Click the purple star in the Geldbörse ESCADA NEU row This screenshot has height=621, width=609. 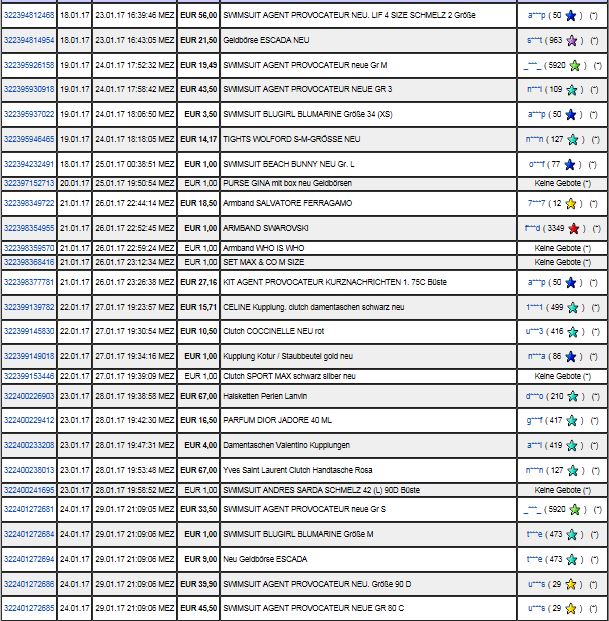pos(572,40)
